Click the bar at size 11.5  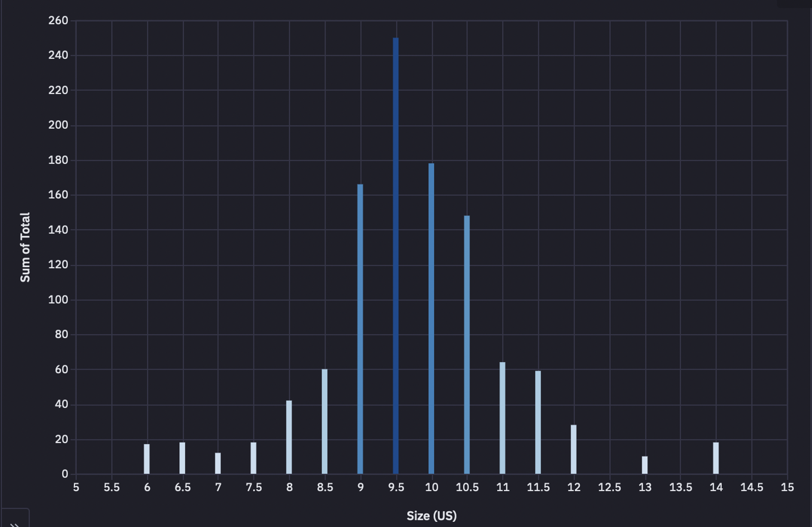click(538, 422)
